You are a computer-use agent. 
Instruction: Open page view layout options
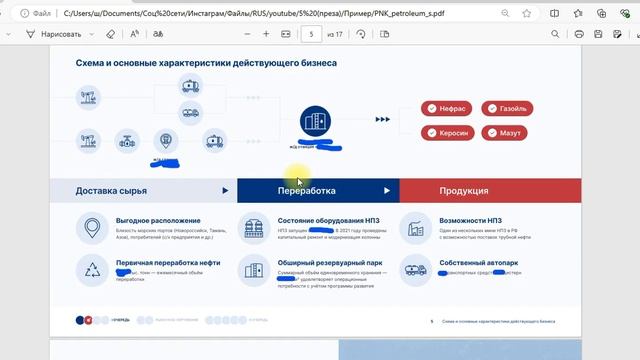(x=384, y=34)
